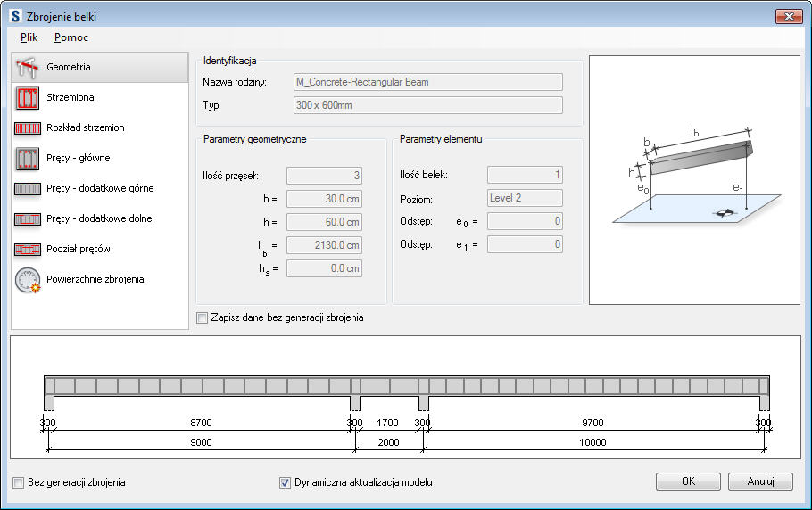Screen dimensions: 812x510
Task: Toggle Bez generacji zbrojenia checkbox
Action: [19, 482]
